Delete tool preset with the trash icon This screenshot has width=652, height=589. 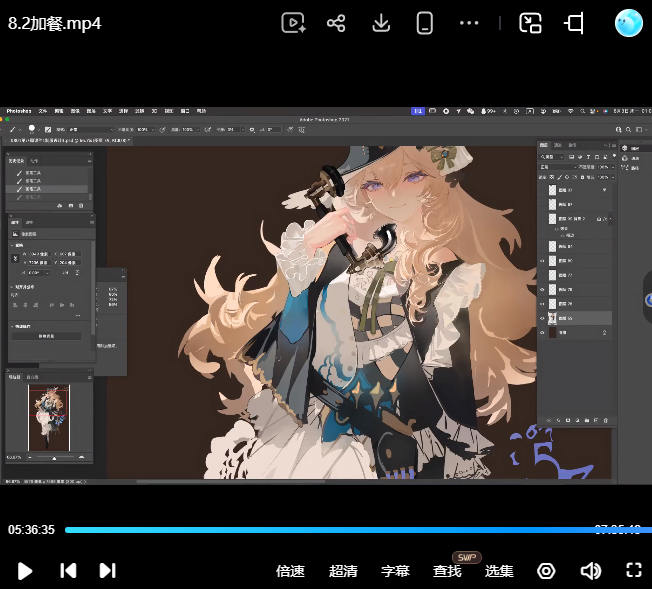coord(81,206)
